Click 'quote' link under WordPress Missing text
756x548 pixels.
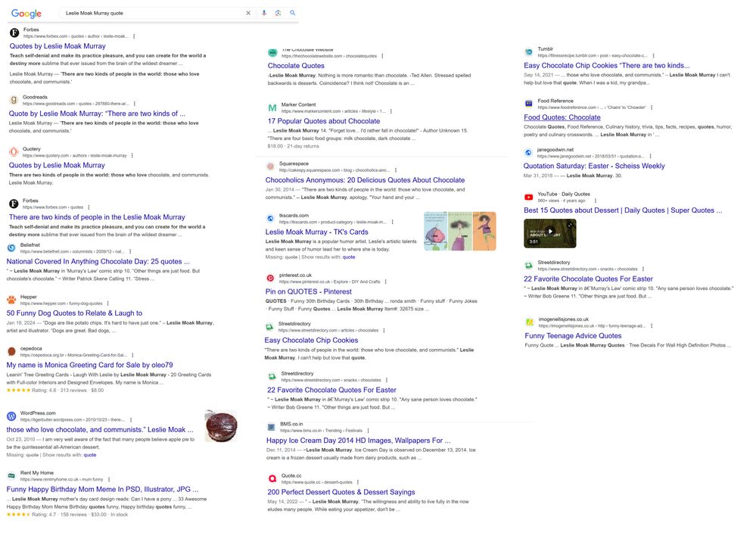[x=90, y=455]
